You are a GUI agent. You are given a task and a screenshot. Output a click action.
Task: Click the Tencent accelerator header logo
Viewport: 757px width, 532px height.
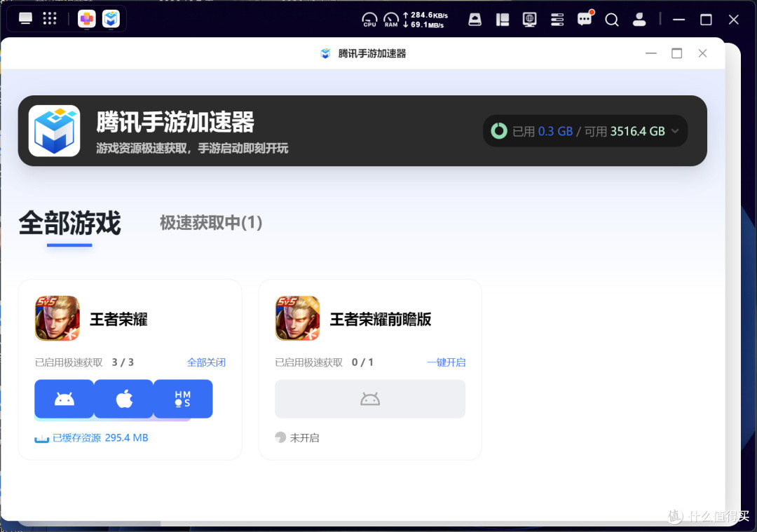[x=54, y=131]
